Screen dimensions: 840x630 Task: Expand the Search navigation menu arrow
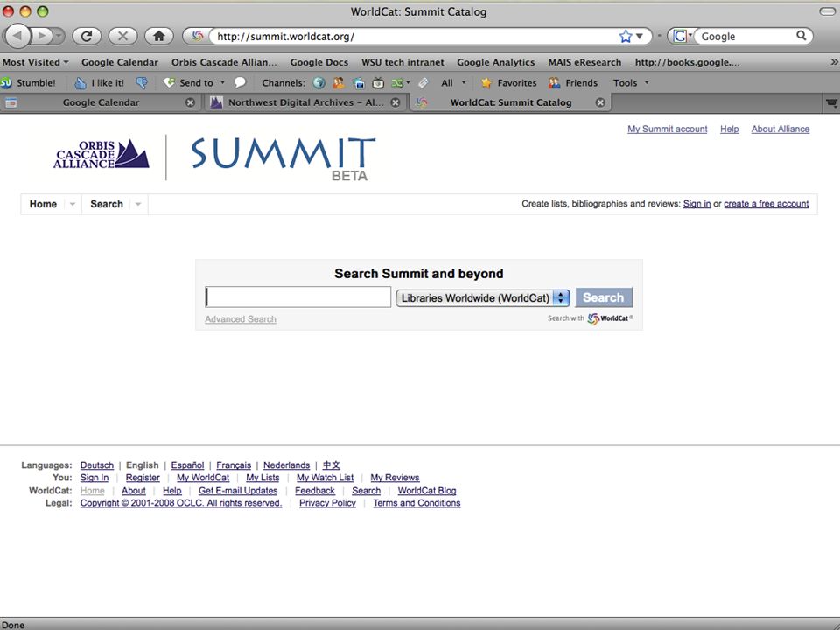pos(138,204)
